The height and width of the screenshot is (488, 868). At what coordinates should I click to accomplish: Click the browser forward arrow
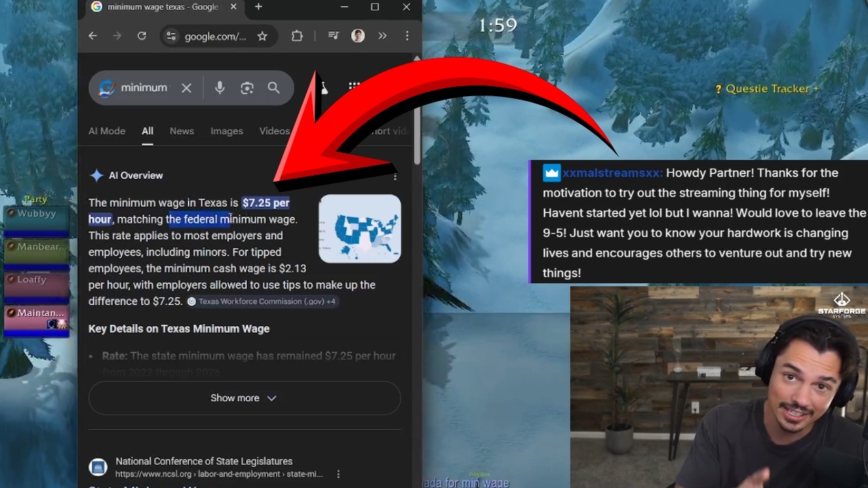click(117, 36)
